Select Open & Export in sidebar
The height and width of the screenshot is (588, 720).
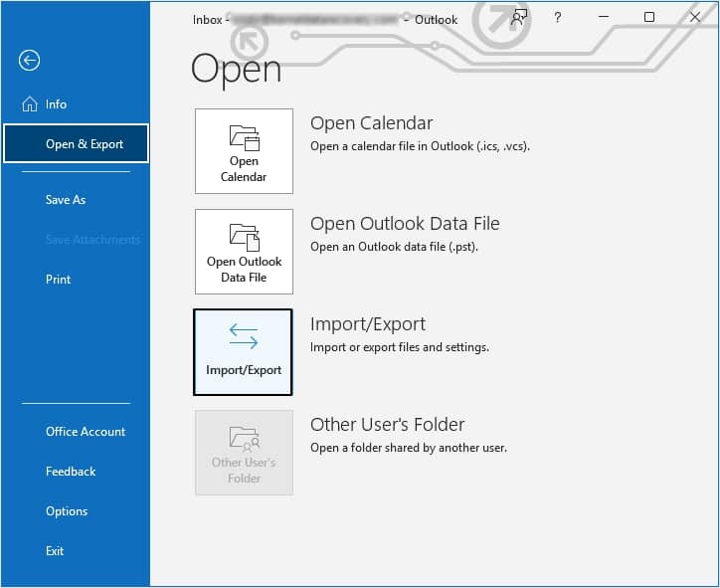tap(76, 143)
